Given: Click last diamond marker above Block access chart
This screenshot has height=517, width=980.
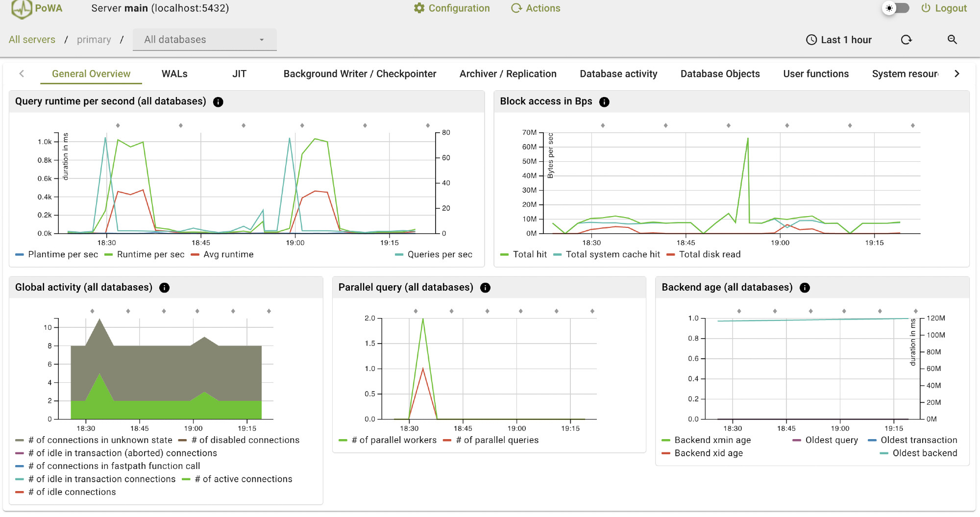Looking at the screenshot, I should click(x=913, y=126).
